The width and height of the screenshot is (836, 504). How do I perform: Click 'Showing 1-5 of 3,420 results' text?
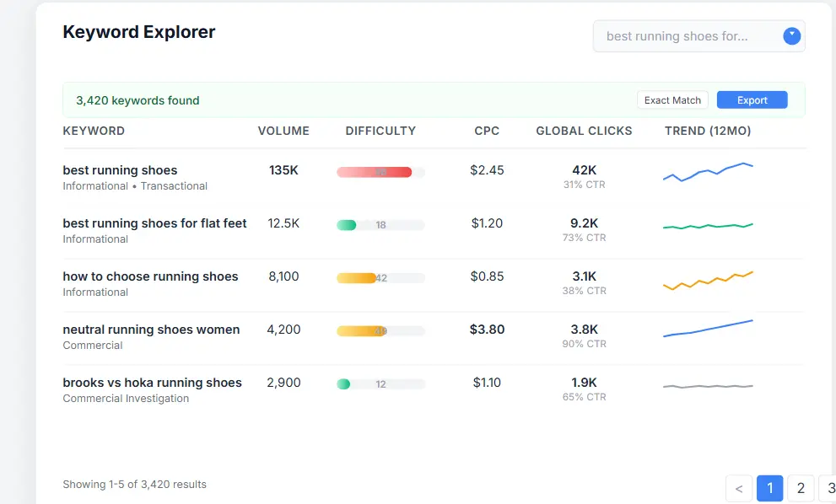click(134, 485)
